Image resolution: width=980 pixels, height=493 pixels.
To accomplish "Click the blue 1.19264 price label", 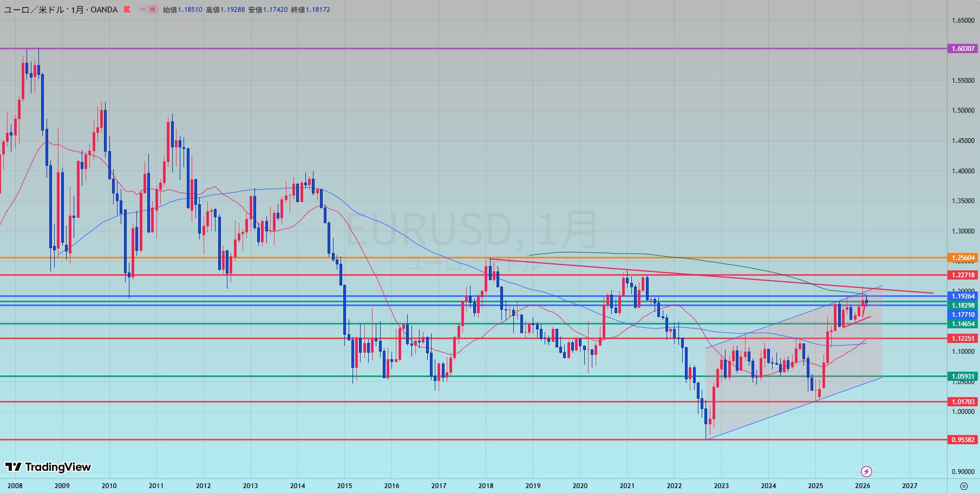I will [963, 296].
